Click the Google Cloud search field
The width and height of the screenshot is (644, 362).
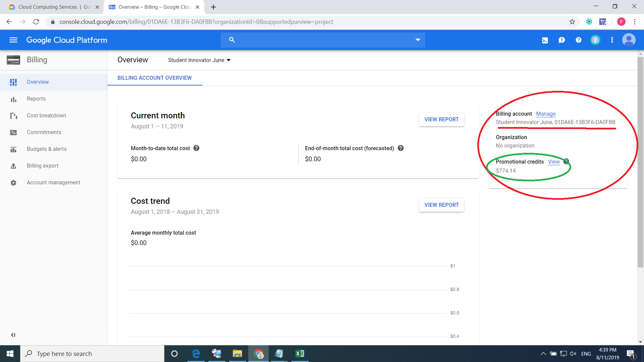322,40
